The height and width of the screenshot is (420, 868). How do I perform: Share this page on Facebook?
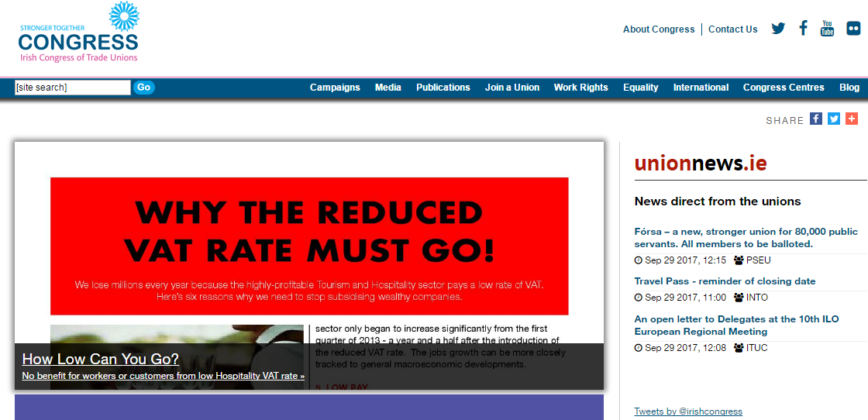click(x=816, y=119)
